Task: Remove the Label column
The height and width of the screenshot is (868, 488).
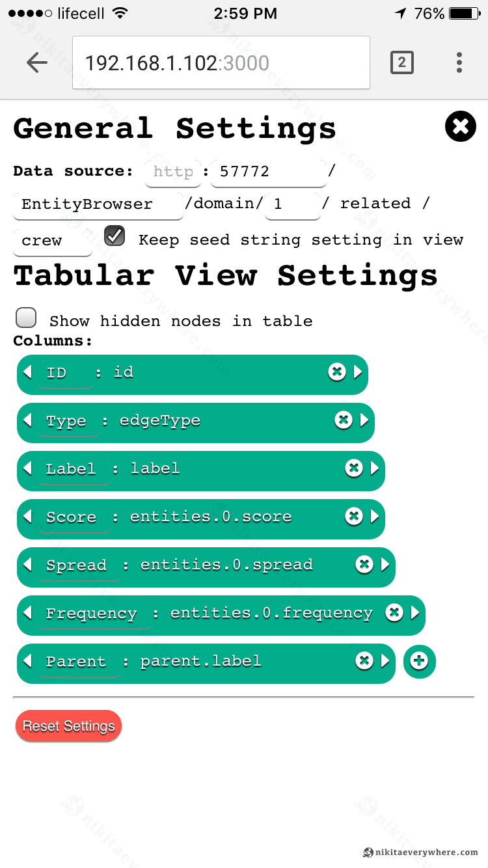Action: (354, 468)
